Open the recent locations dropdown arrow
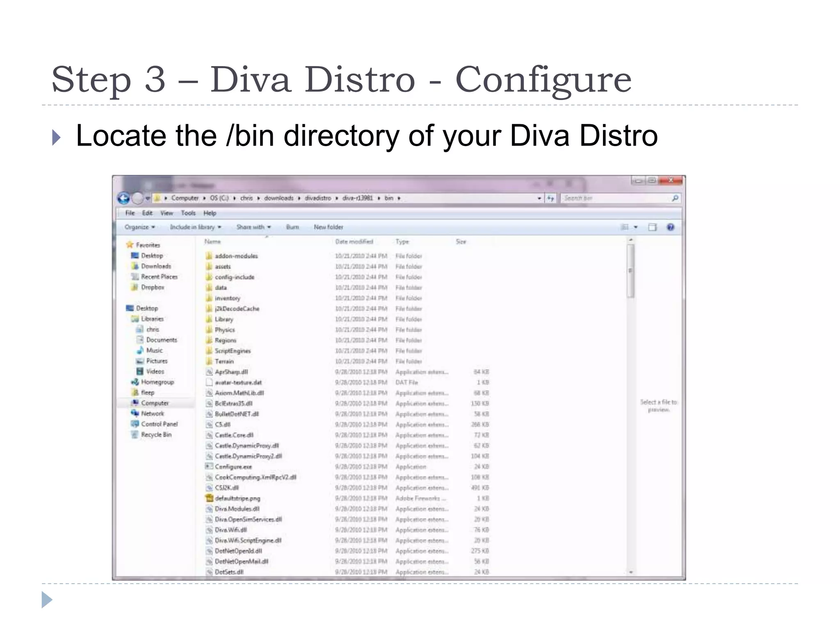This screenshot has height=630, width=840. [x=148, y=199]
